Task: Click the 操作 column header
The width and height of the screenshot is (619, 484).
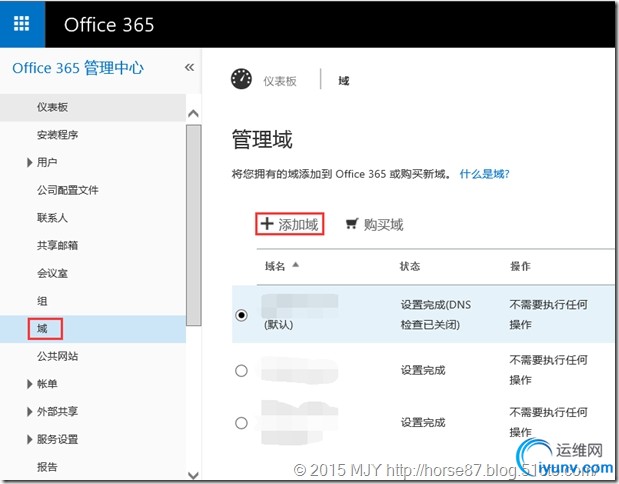Action: point(520,266)
